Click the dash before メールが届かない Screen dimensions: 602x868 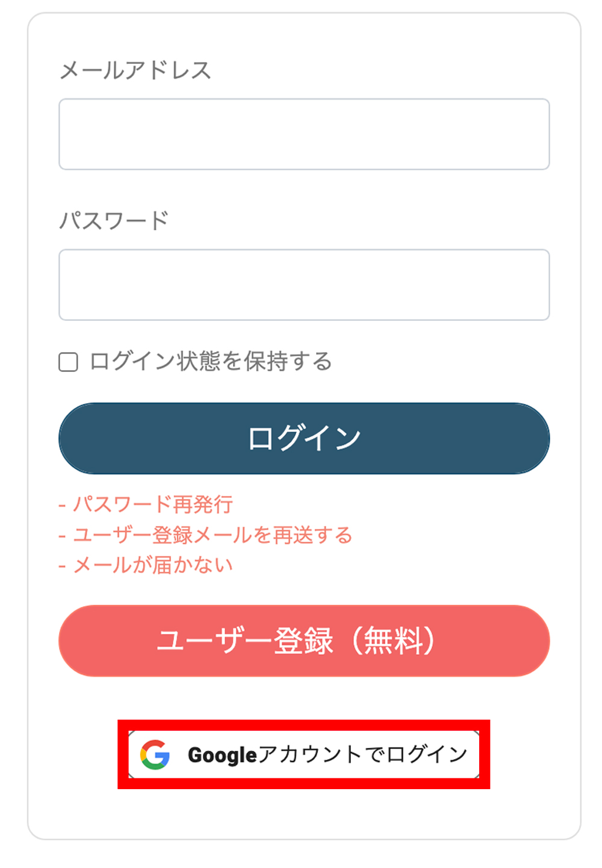[x=62, y=566]
